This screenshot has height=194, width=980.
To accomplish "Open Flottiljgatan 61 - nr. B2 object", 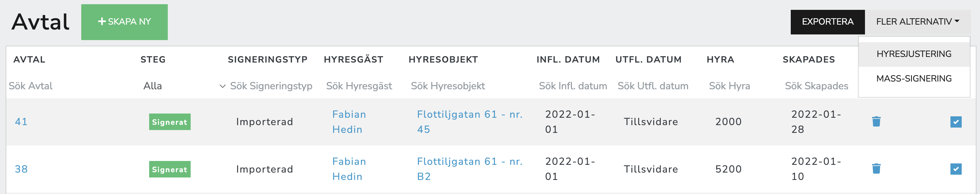I will 469,169.
